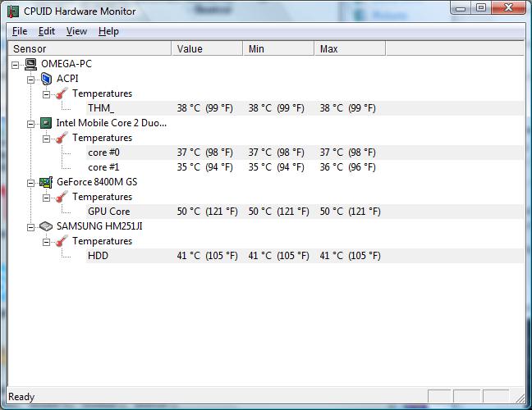The width and height of the screenshot is (532, 410).
Task: Click the Temperatures label under Intel Mobile Core 2 Duo
Action: pos(102,138)
